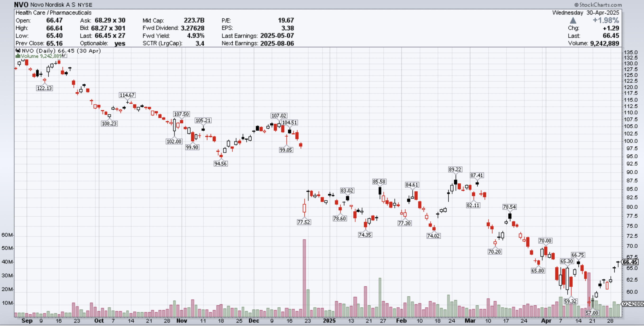Viewport: 644px width, 326px height.
Task: Click the Ask quote 68.29 x 30
Action: (110, 20)
